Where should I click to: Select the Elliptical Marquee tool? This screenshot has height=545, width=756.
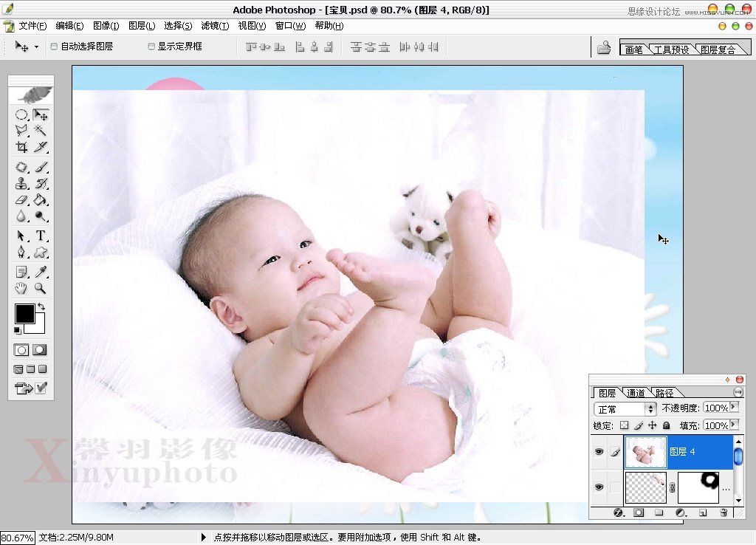point(21,114)
